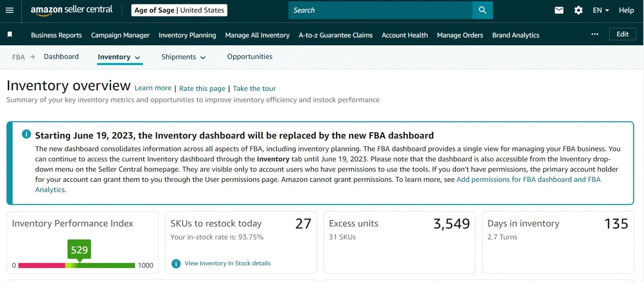This screenshot has height=282, width=644.
Task: Click the search magnifier button
Action: [483, 10]
